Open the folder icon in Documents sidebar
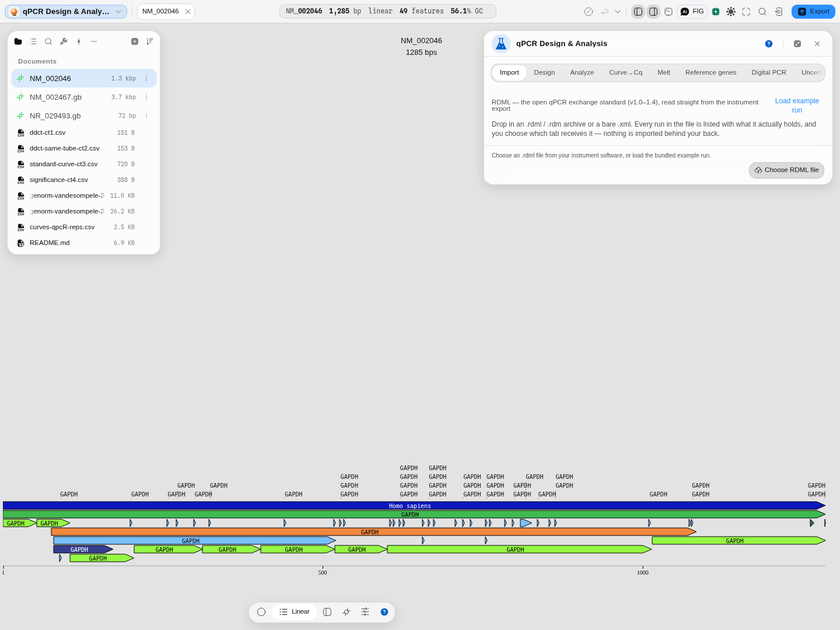Viewport: 840px width, 630px height. click(x=18, y=41)
